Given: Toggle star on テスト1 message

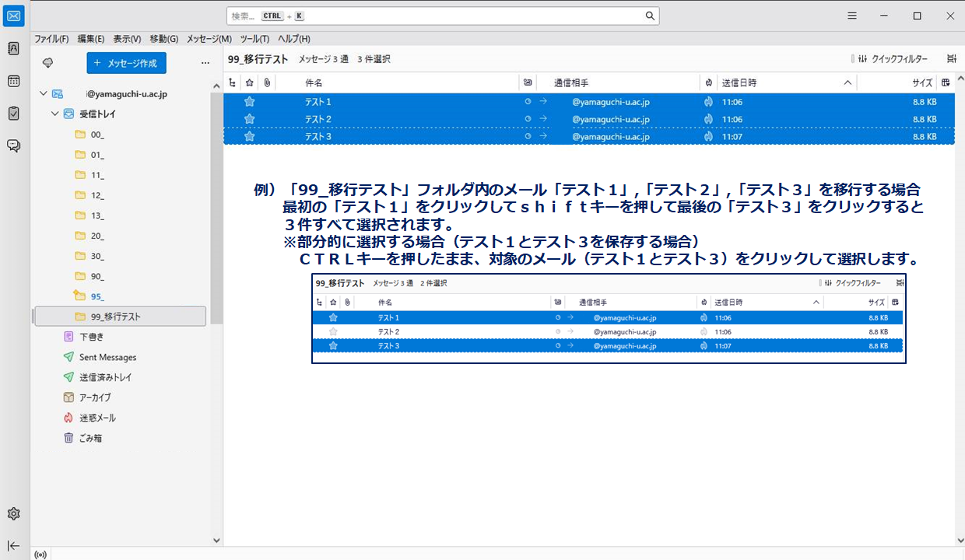Looking at the screenshot, I should pyautogui.click(x=249, y=102).
